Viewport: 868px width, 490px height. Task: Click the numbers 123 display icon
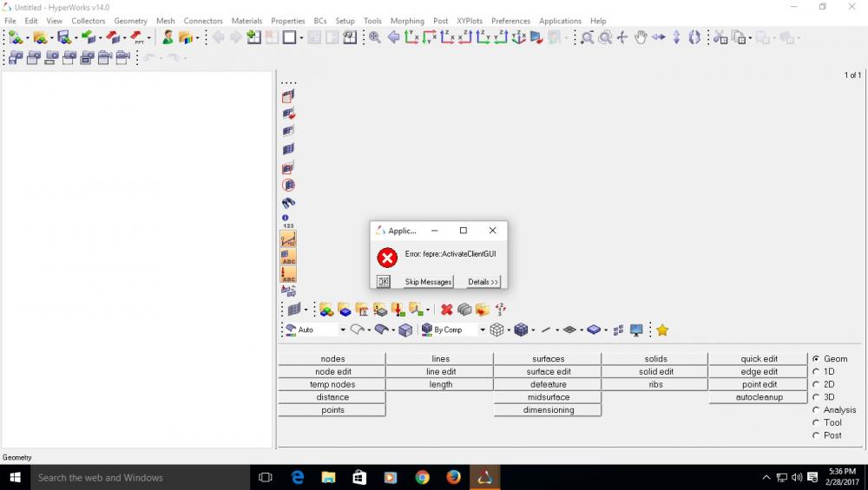(x=288, y=221)
